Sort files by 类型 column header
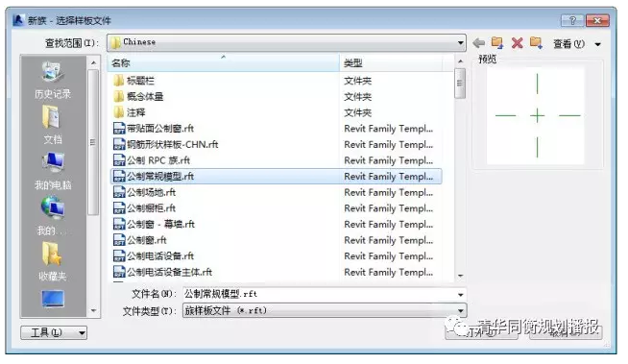 (391, 62)
